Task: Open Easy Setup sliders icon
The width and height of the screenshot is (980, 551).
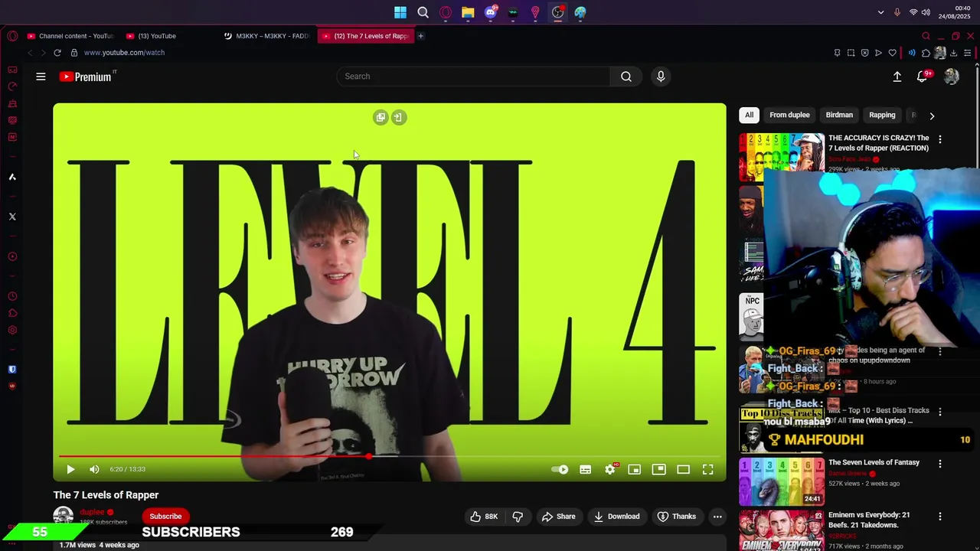Action: (968, 53)
